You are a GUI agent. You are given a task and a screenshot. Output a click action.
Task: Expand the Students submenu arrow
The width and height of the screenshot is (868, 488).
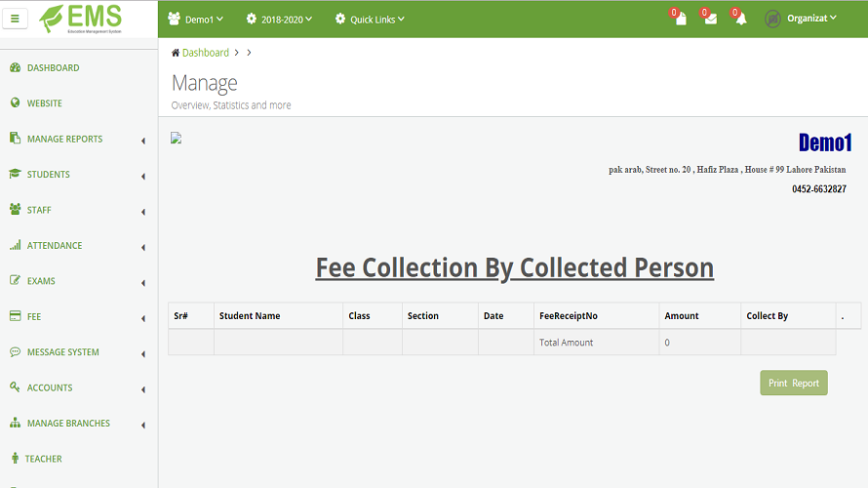(143, 176)
